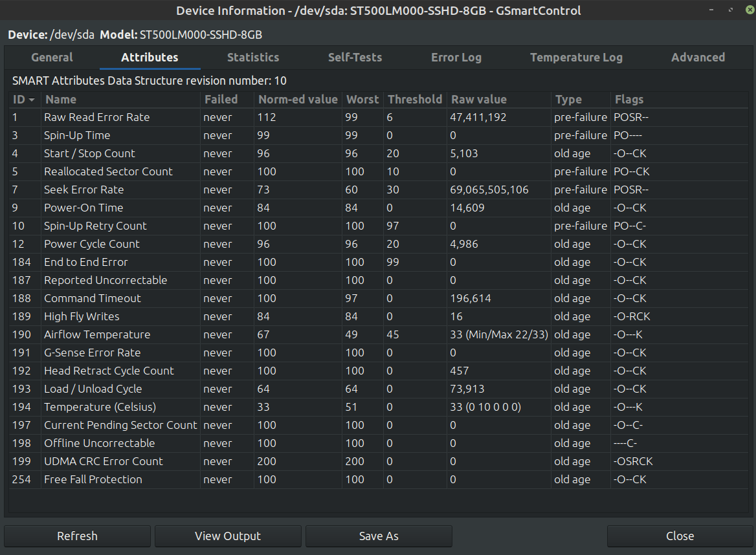Click raw value 73,913
The width and height of the screenshot is (756, 555).
point(467,389)
